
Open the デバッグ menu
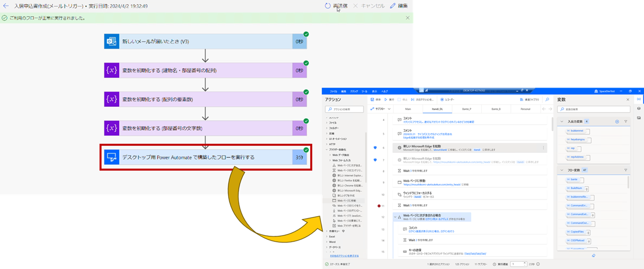pos(354,91)
